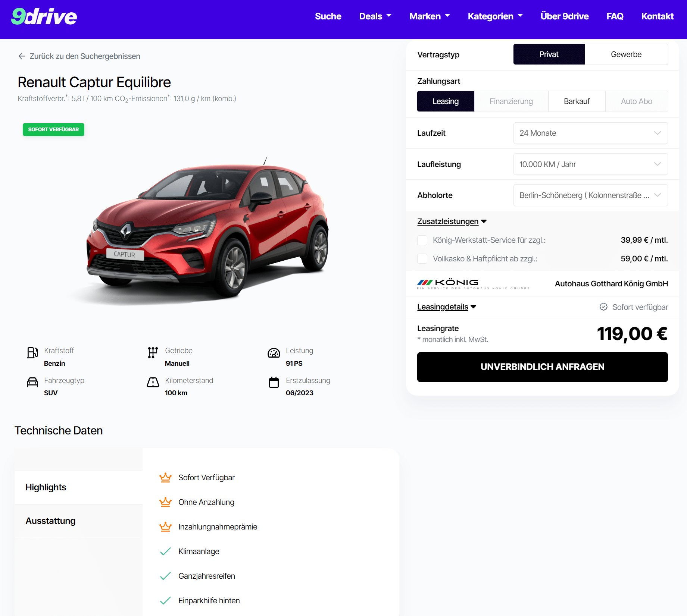The image size is (687, 616).
Task: Click the Kraftstoffverbrauch and CO2 emissions line
Action: (x=127, y=99)
